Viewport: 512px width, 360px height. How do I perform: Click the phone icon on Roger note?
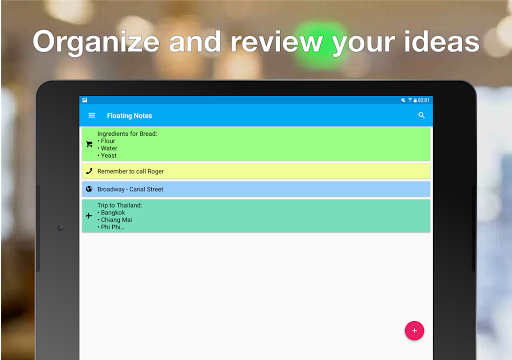[89, 171]
